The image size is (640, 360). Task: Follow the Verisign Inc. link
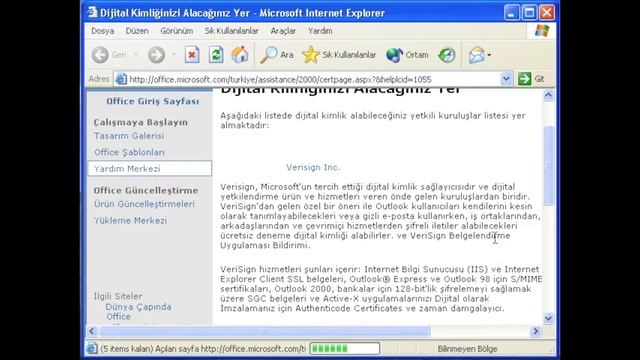pos(313,167)
